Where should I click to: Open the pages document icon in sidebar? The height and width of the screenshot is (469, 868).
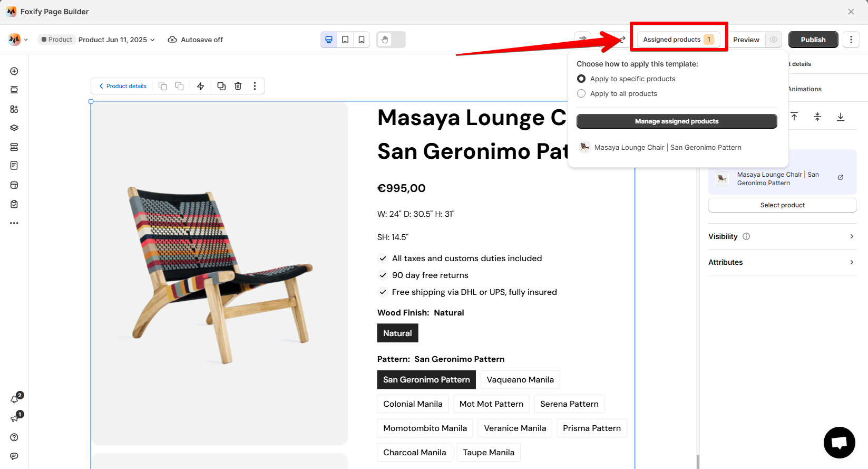click(x=14, y=166)
